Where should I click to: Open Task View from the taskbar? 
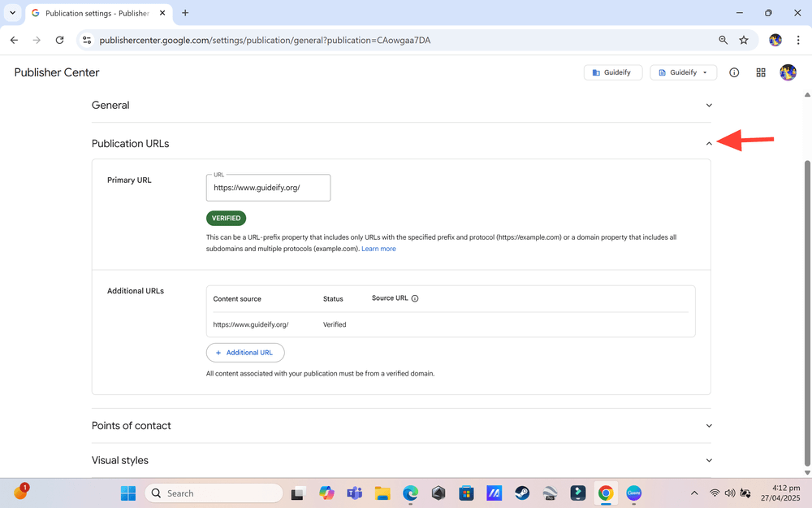point(297,493)
